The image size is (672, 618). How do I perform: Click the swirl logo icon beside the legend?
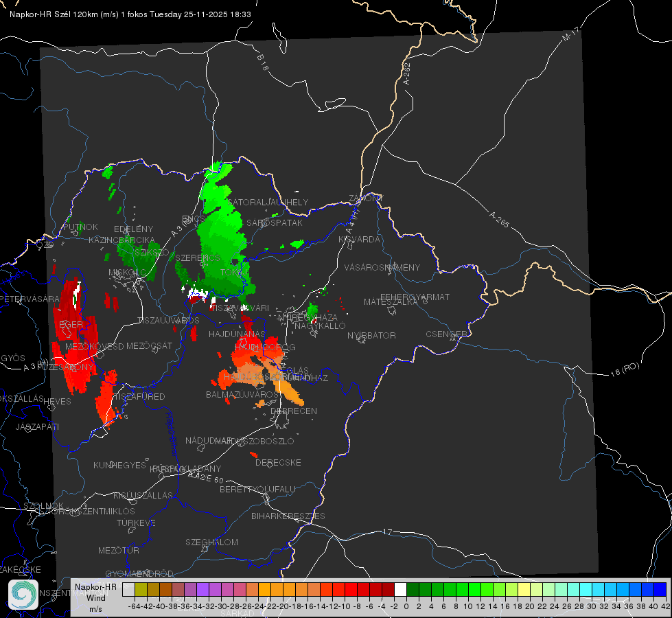[x=23, y=595]
